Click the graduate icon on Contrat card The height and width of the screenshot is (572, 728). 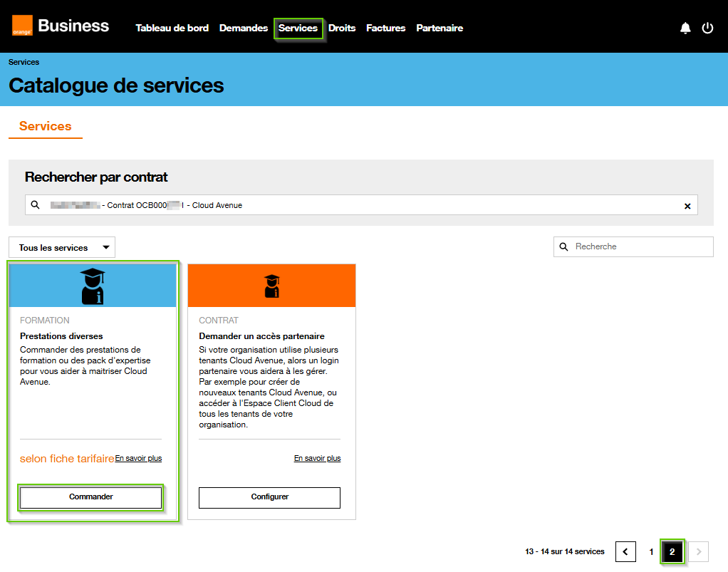click(x=271, y=286)
